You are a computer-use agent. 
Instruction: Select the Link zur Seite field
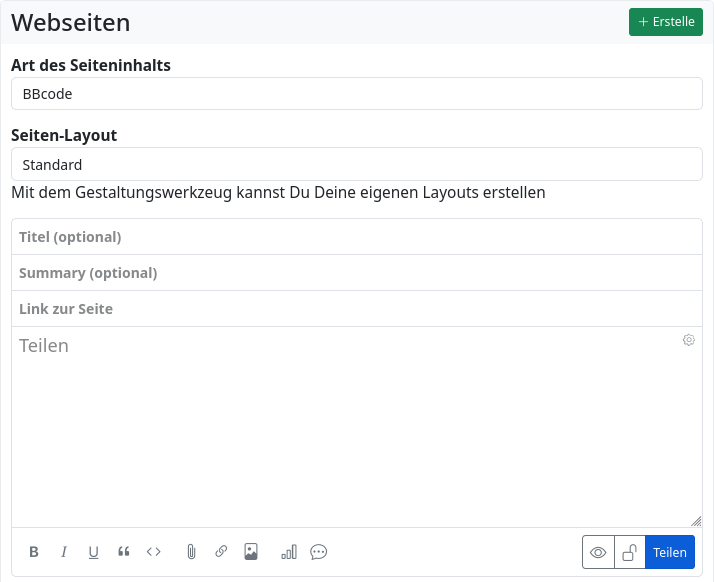click(x=357, y=309)
